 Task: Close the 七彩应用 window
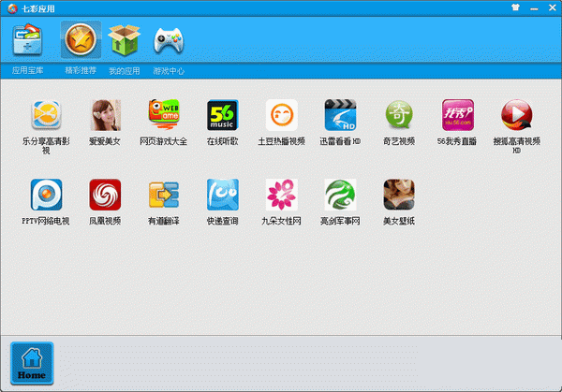pos(553,7)
